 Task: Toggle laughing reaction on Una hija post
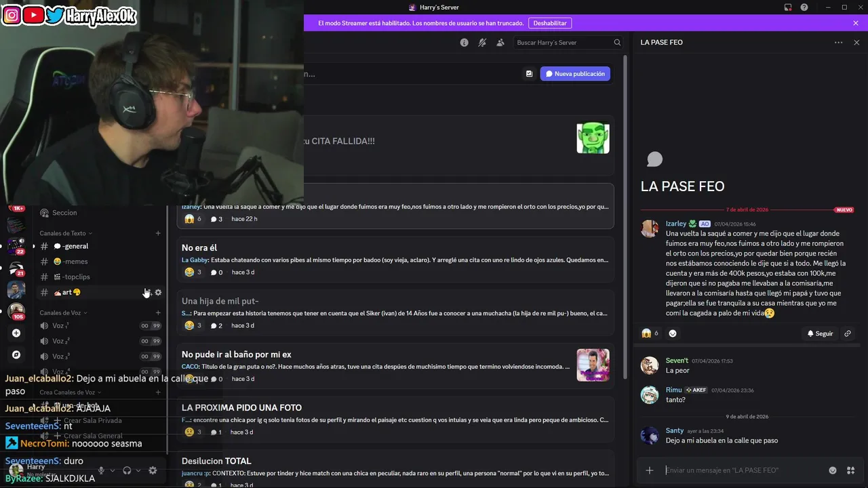pyautogui.click(x=193, y=326)
